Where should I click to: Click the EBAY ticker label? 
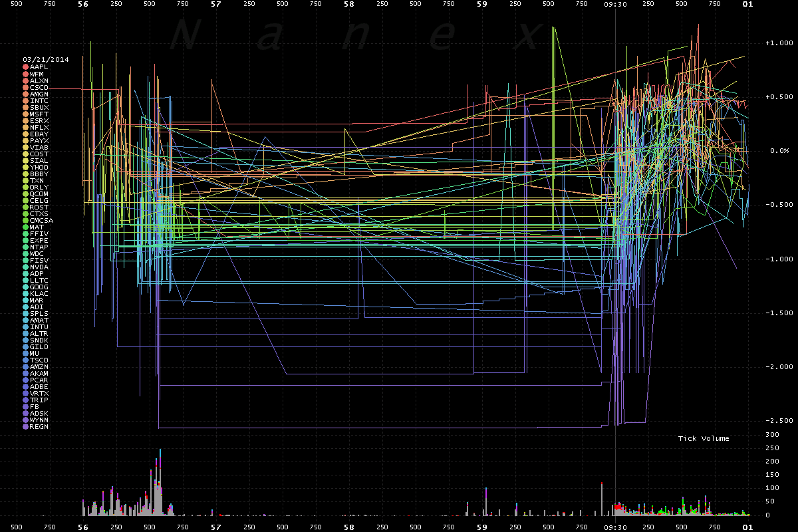pos(39,134)
